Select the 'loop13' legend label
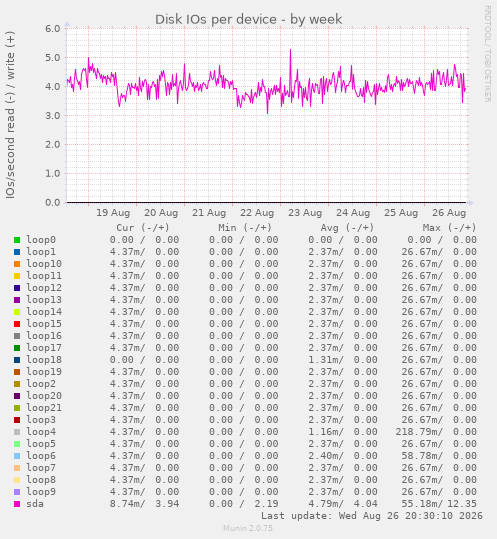The height and width of the screenshot is (539, 497). [44, 300]
